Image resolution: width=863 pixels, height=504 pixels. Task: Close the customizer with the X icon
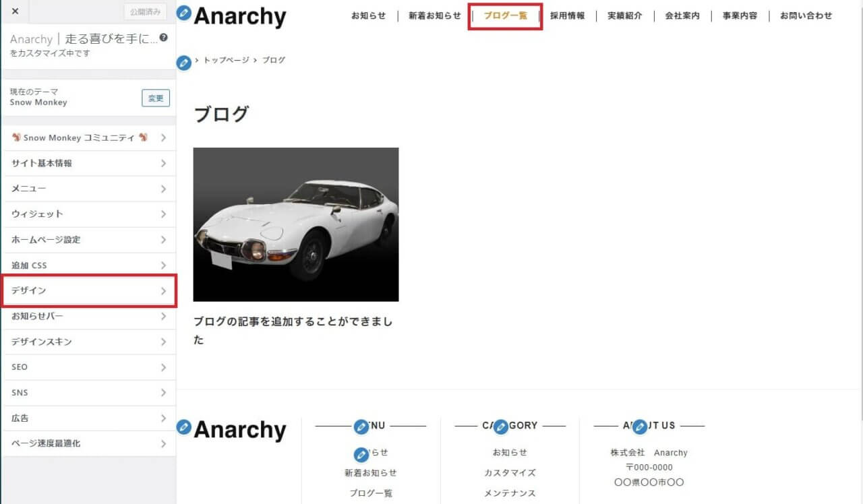point(16,11)
